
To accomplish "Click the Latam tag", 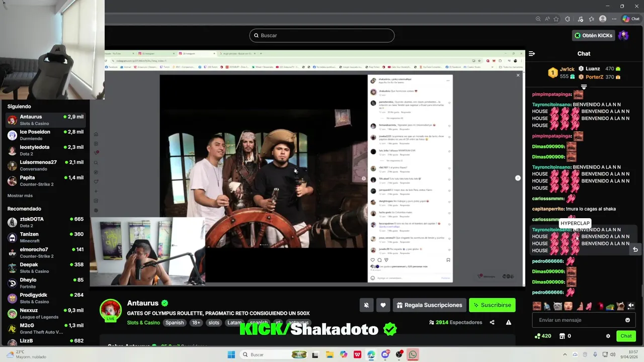I will click(x=234, y=323).
